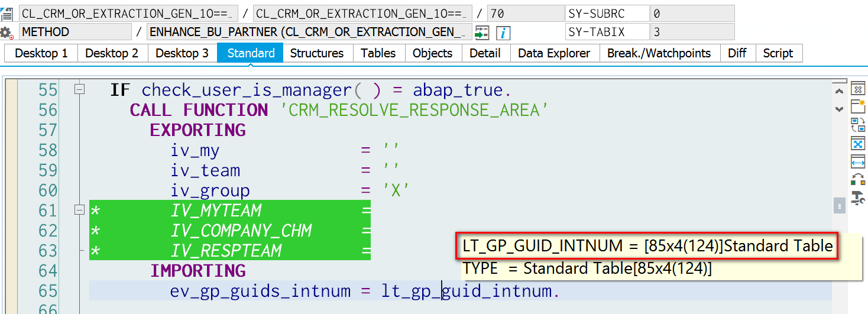Click the SY-TABIX label field
868x314 pixels.
pyautogui.click(x=607, y=32)
